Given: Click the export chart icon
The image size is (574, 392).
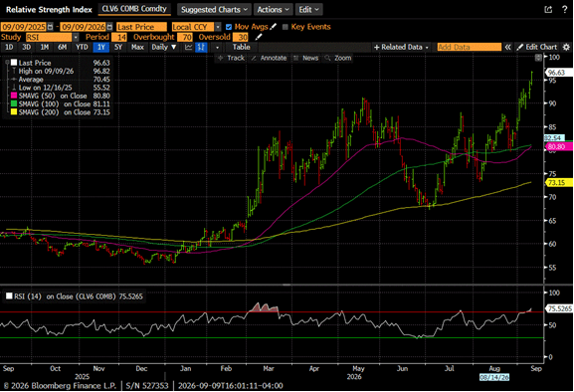Looking at the screenshot, I should pos(548,10).
